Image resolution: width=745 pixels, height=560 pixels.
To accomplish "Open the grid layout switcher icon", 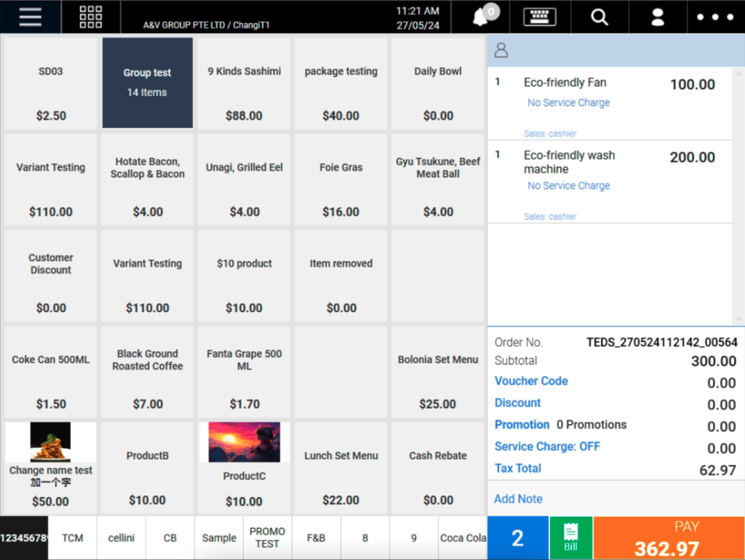I will coord(91,17).
